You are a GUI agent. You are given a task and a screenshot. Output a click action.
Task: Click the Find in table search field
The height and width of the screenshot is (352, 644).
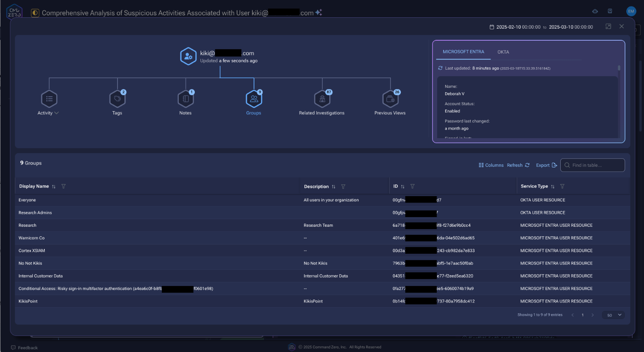(x=592, y=165)
